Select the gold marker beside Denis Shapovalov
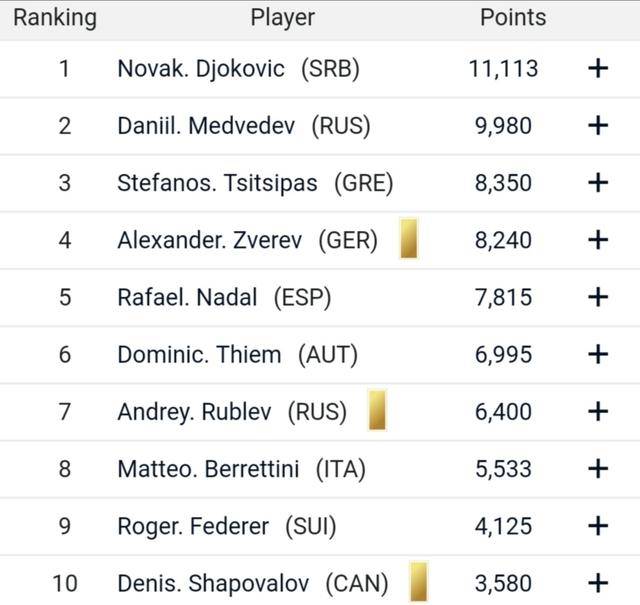This screenshot has width=640, height=605. click(418, 582)
